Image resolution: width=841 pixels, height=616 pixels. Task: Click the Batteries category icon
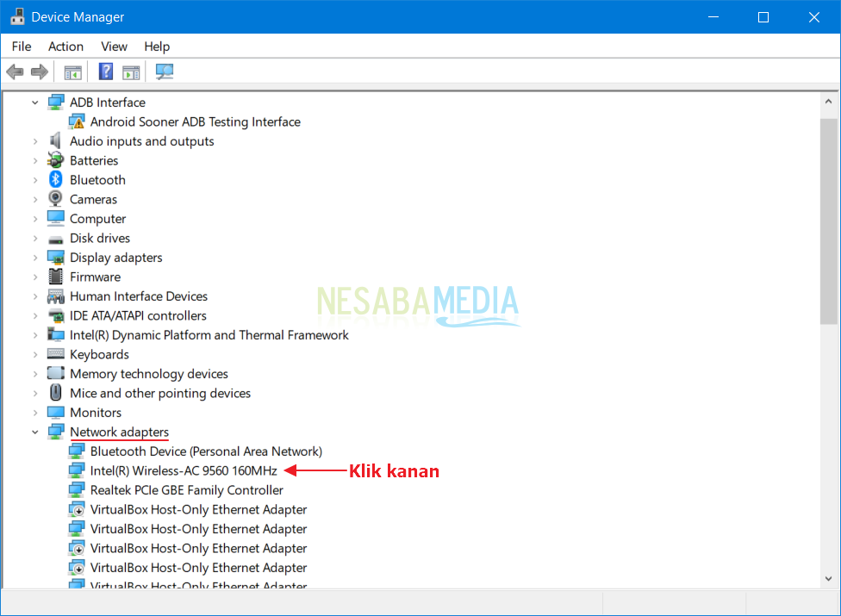56,160
